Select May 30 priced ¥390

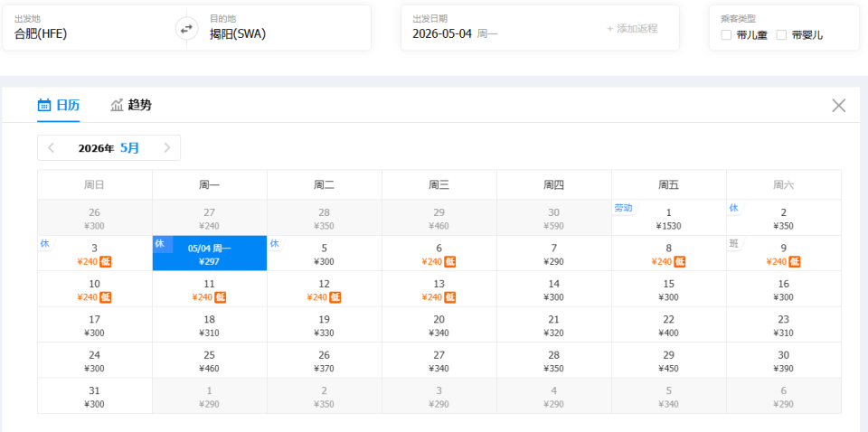point(784,360)
